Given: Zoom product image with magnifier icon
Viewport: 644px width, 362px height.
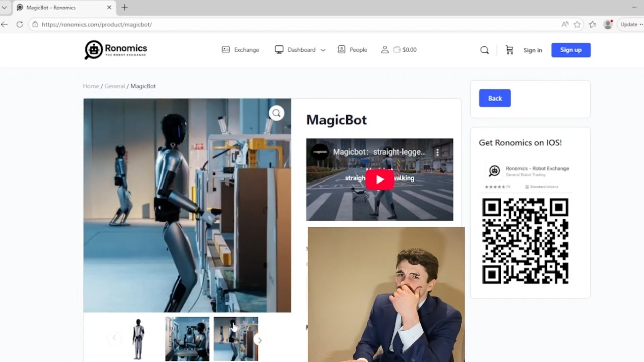Looking at the screenshot, I should click(x=276, y=113).
